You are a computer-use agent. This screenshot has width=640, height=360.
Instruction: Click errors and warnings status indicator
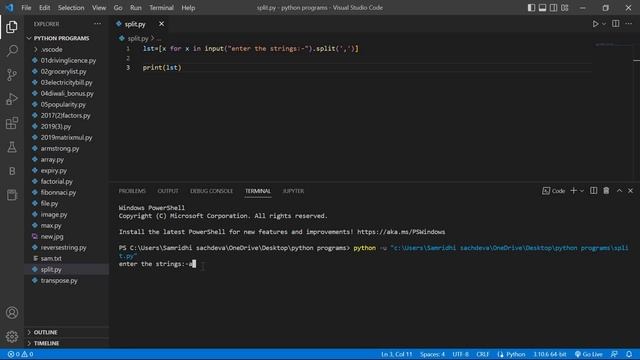(20, 354)
